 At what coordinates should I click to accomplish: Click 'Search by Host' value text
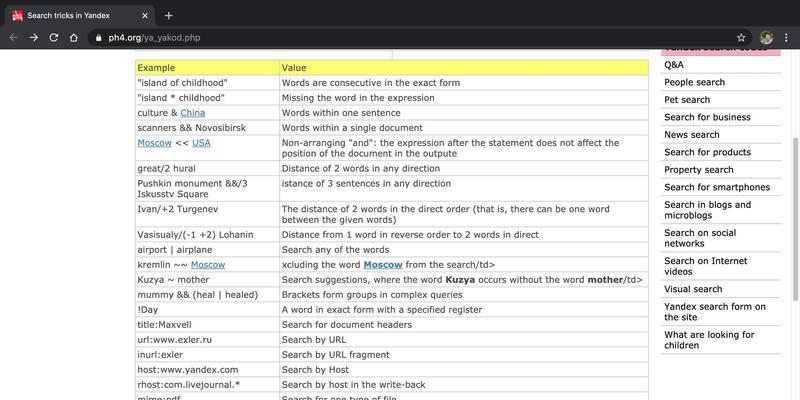[315, 369]
